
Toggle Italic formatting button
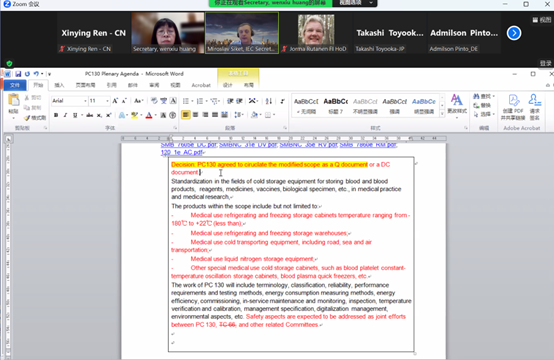(x=65, y=115)
